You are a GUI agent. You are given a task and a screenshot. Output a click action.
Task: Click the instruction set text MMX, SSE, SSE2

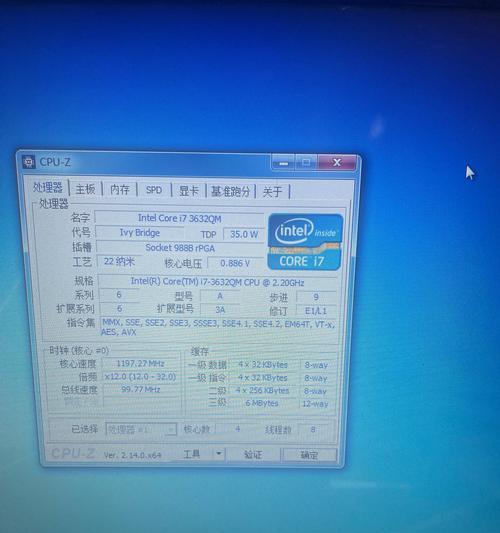pos(134,322)
